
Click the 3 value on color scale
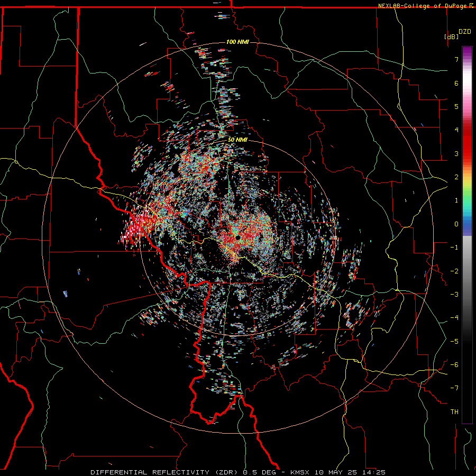pos(456,153)
